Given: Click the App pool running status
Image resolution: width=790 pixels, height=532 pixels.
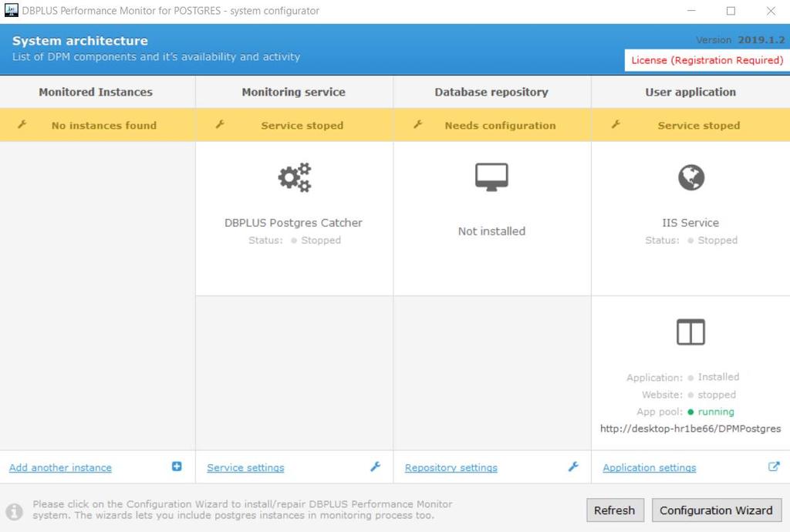Looking at the screenshot, I should (716, 412).
